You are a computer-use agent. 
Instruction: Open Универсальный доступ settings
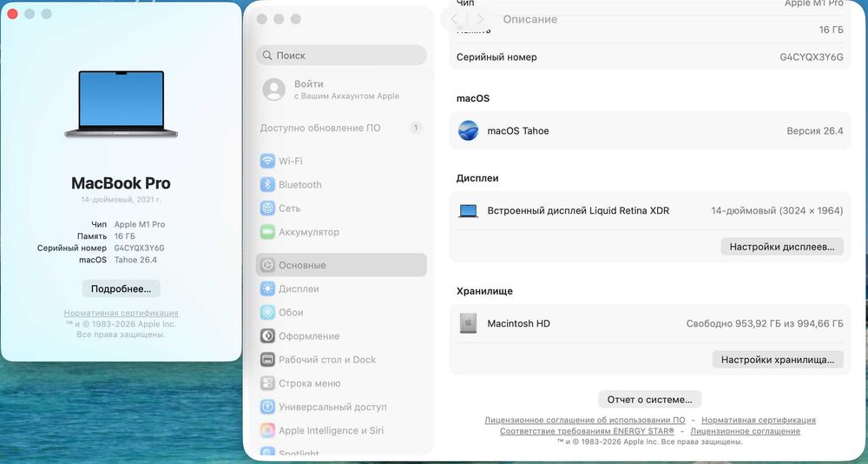(341, 407)
